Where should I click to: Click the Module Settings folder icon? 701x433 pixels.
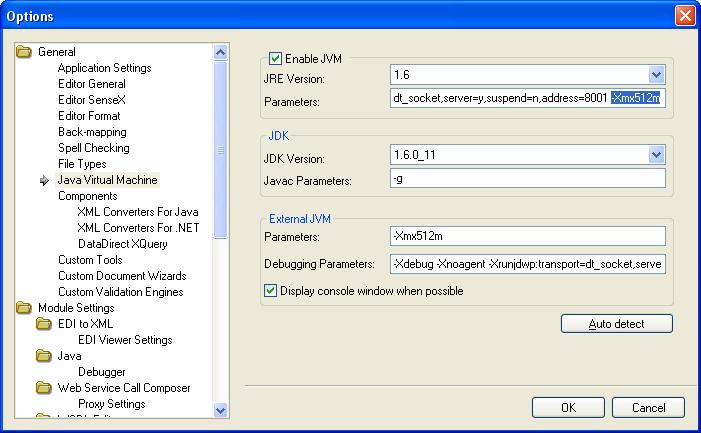point(24,308)
